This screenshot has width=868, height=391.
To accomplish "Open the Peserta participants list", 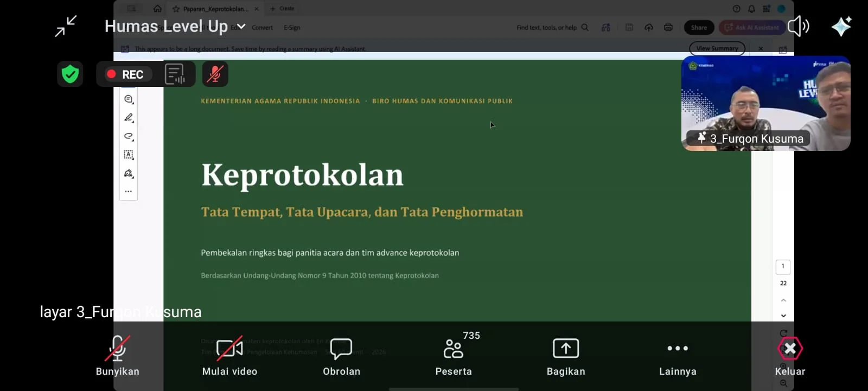I will [454, 357].
